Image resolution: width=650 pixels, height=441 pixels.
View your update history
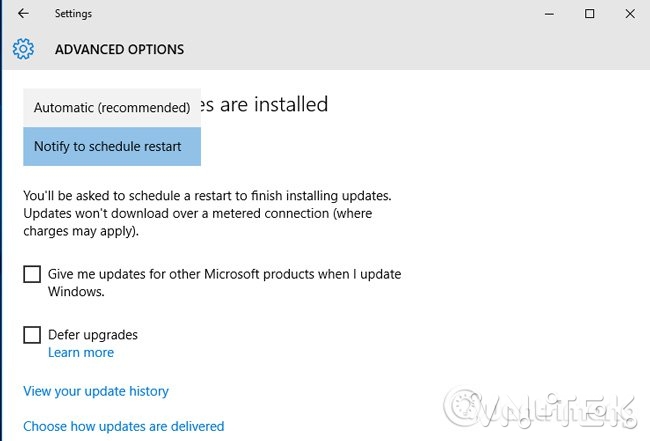coord(96,391)
